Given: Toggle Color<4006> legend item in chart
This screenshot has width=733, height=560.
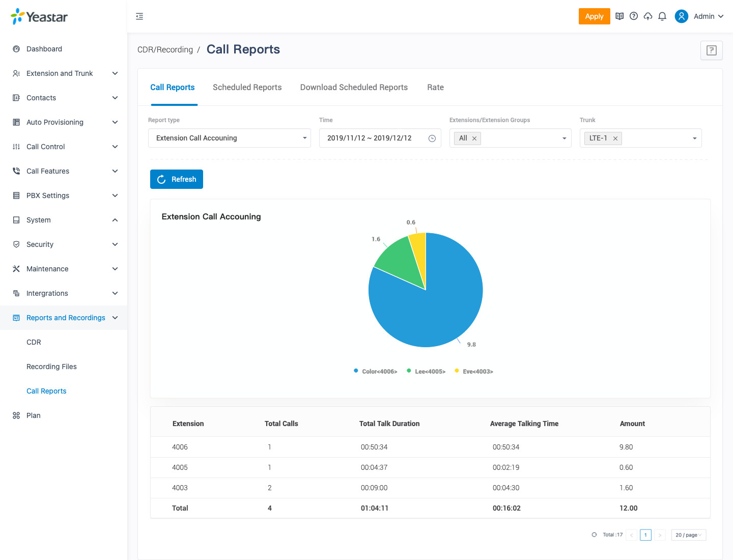Looking at the screenshot, I should 376,372.
